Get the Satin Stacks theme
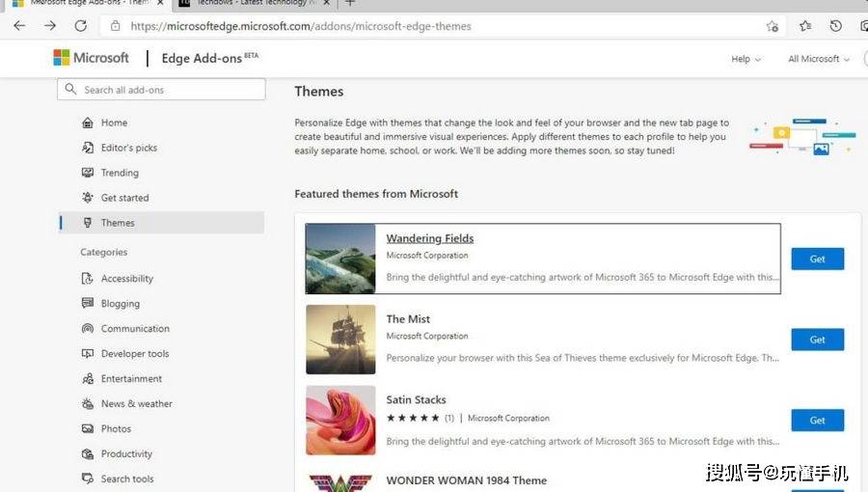This screenshot has height=492, width=868. click(x=817, y=420)
